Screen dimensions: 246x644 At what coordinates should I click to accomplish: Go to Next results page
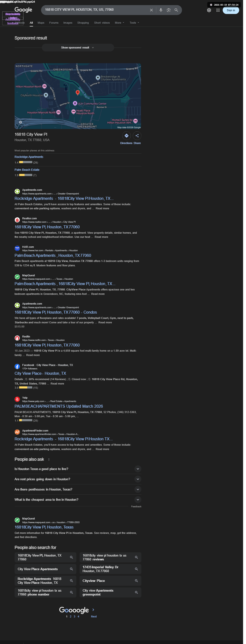[94, 616]
